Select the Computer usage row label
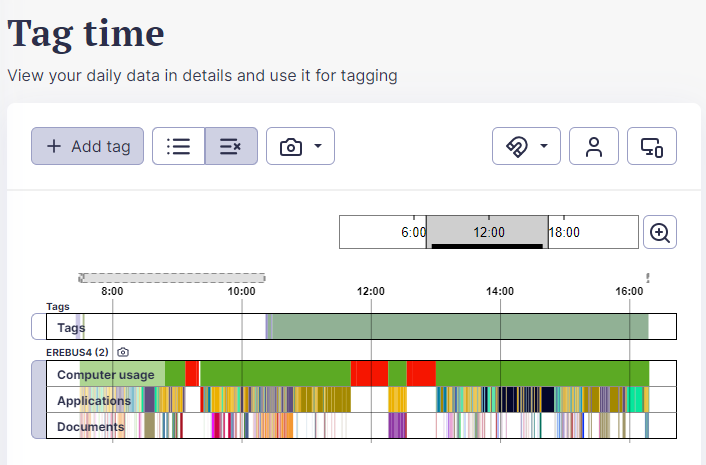 [x=105, y=375]
